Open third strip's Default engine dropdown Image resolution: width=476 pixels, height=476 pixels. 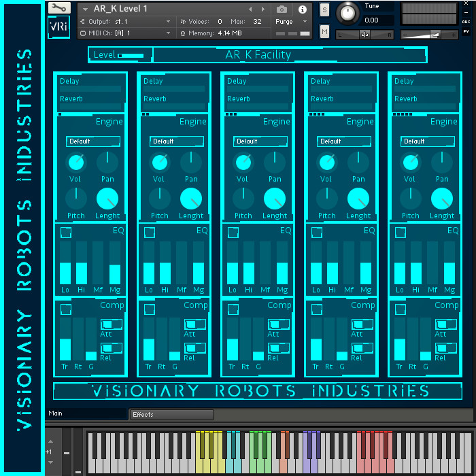click(x=260, y=141)
